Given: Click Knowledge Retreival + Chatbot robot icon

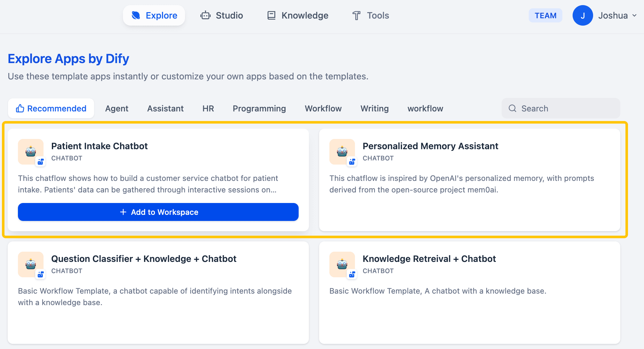Looking at the screenshot, I should (342, 264).
